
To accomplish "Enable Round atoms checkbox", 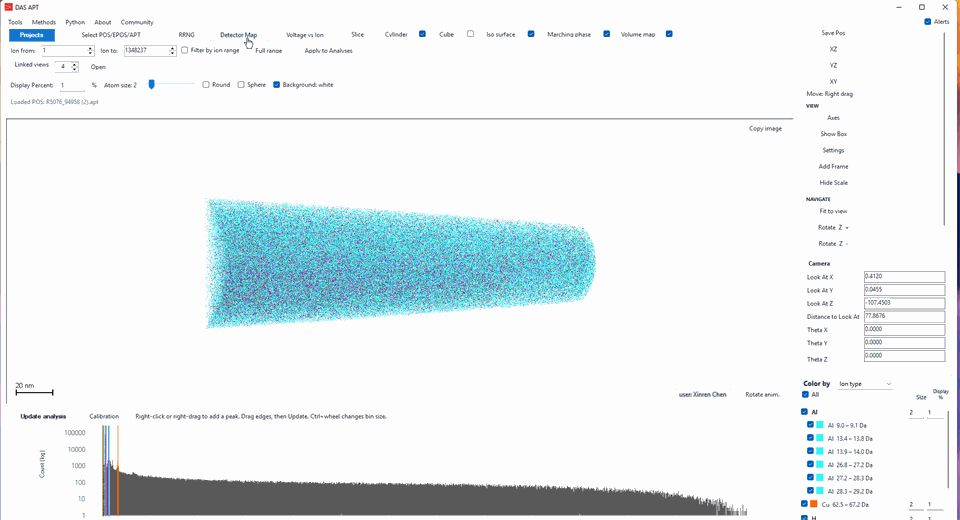I will (x=206, y=85).
